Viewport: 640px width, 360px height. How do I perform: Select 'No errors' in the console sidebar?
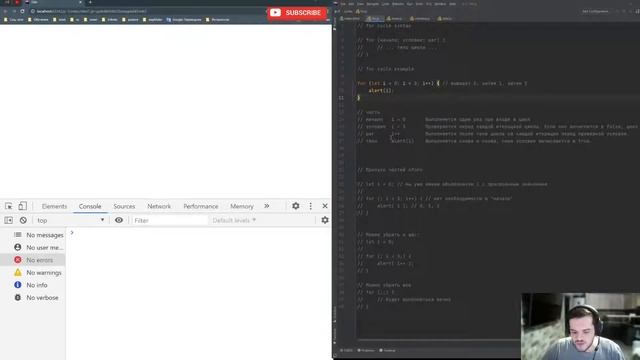(33, 260)
